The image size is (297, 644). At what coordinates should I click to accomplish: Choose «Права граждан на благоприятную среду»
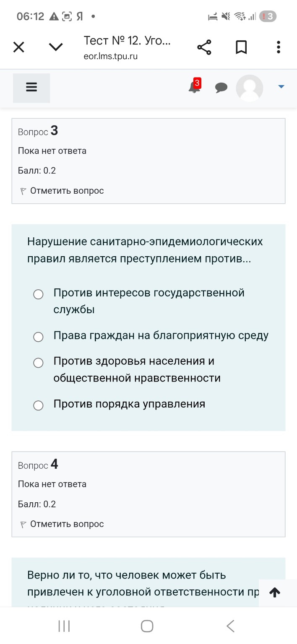pyautogui.click(x=38, y=337)
